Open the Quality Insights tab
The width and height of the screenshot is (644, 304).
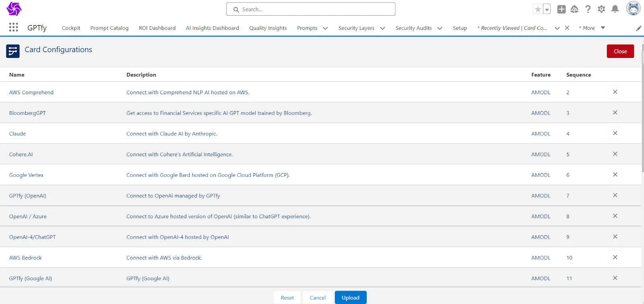click(268, 28)
